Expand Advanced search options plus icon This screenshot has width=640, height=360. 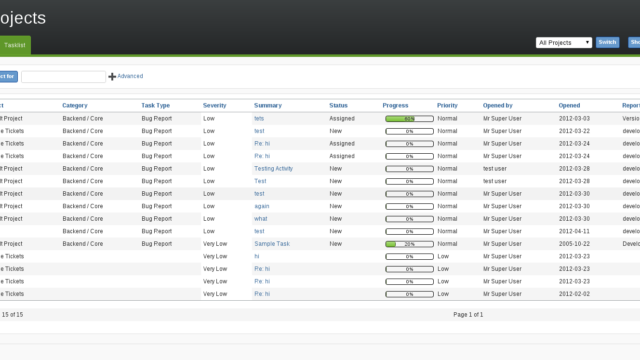click(x=112, y=76)
